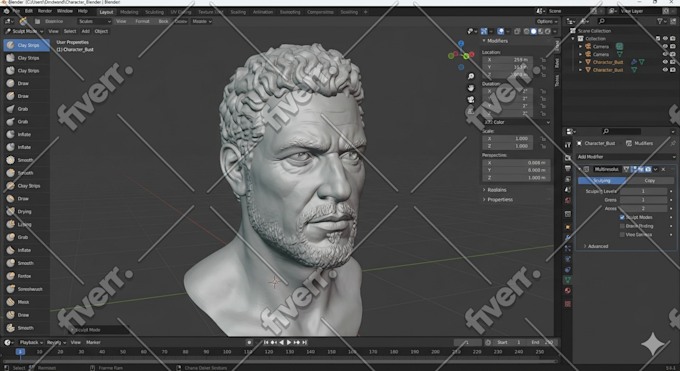680x371 pixels.
Task: Toggle Multiresolution edit mode display icon
Action: [633, 169]
